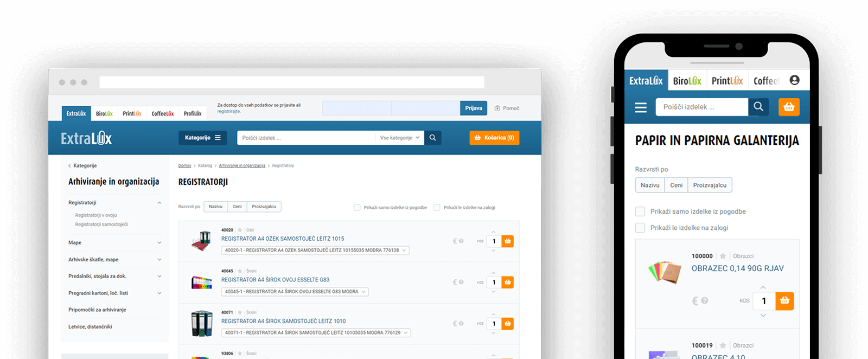Check 'Prikaži samo izdelke iz pogodbe' on desktop
This screenshot has width=868, height=359.
point(357,208)
